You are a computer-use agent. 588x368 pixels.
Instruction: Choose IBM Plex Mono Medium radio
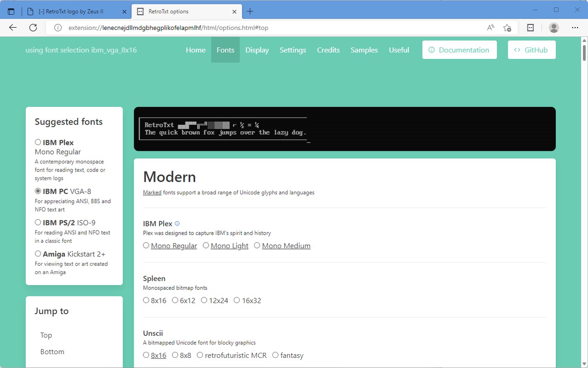257,246
